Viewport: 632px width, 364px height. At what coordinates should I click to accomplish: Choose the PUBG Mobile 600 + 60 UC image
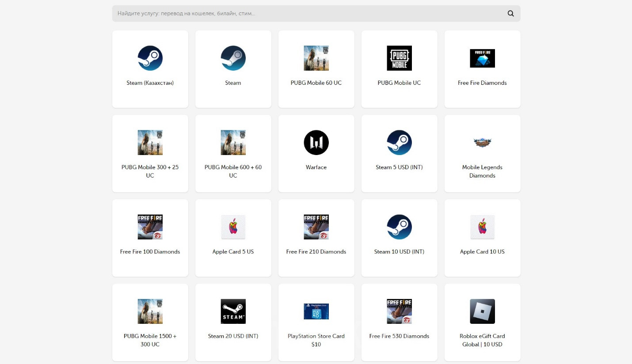233,143
